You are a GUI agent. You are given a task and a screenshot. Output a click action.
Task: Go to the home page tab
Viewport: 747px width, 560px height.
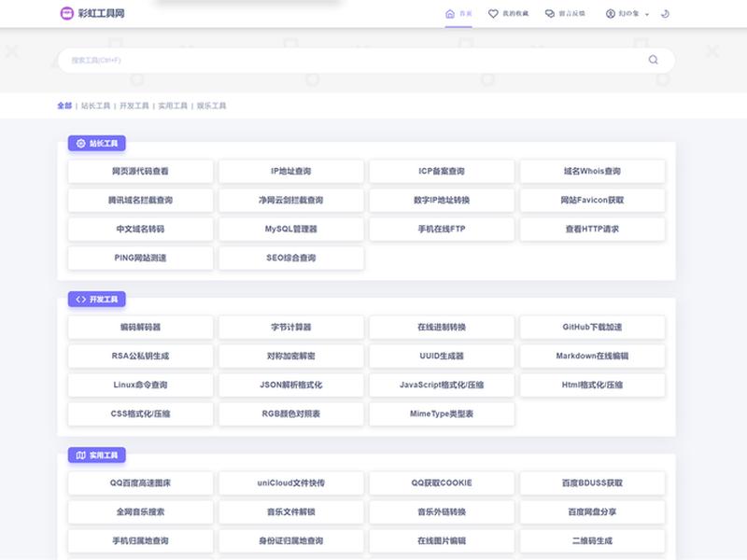(458, 14)
